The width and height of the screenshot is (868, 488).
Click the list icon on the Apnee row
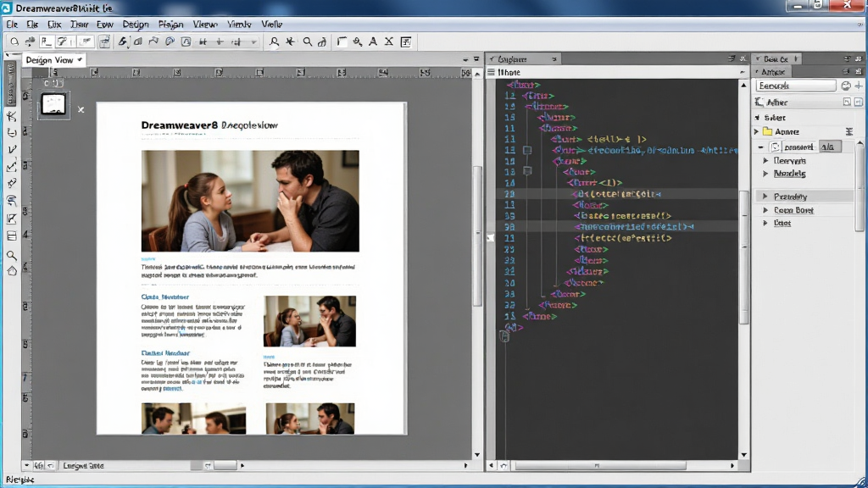tap(849, 131)
